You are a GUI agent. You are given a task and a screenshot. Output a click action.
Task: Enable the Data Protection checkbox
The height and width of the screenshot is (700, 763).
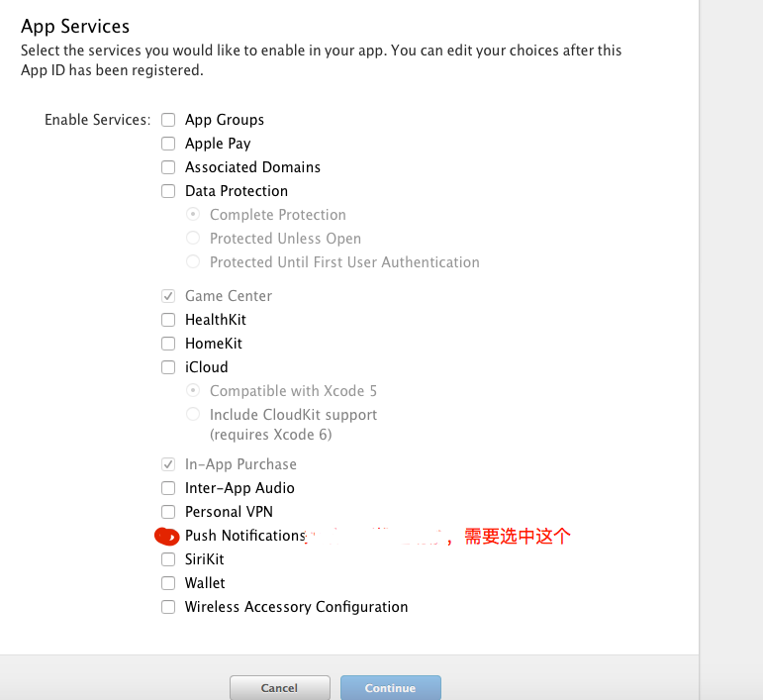168,191
